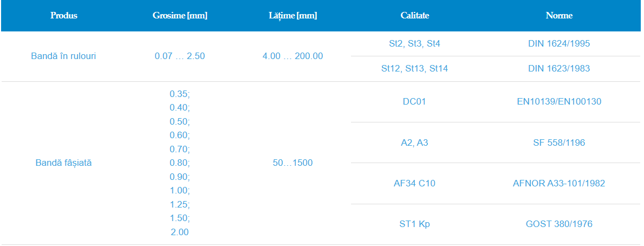Screen dimensions: 644x246
Task: Click the 0.07 … 2.50 thickness value
Action: [x=180, y=56]
